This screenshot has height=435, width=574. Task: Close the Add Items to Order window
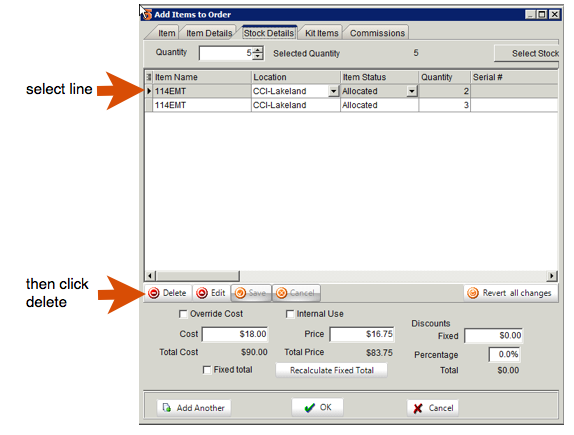click(x=555, y=14)
